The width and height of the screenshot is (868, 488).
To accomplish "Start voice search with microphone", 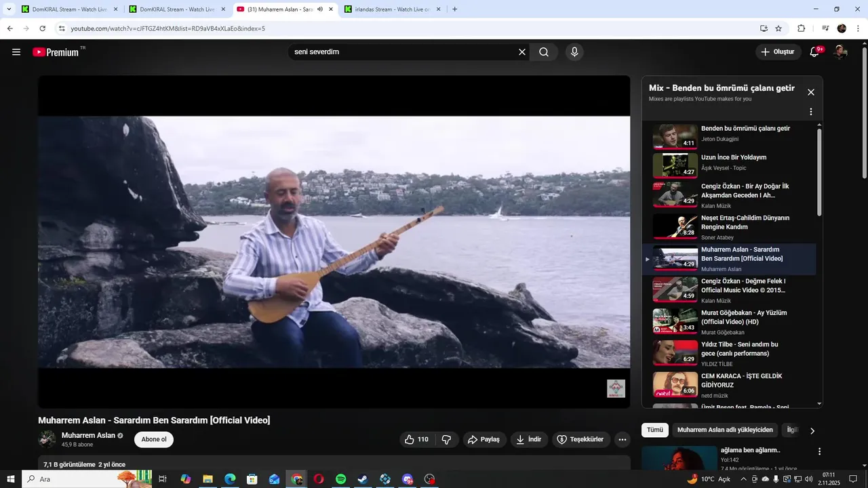I will pyautogui.click(x=574, y=52).
